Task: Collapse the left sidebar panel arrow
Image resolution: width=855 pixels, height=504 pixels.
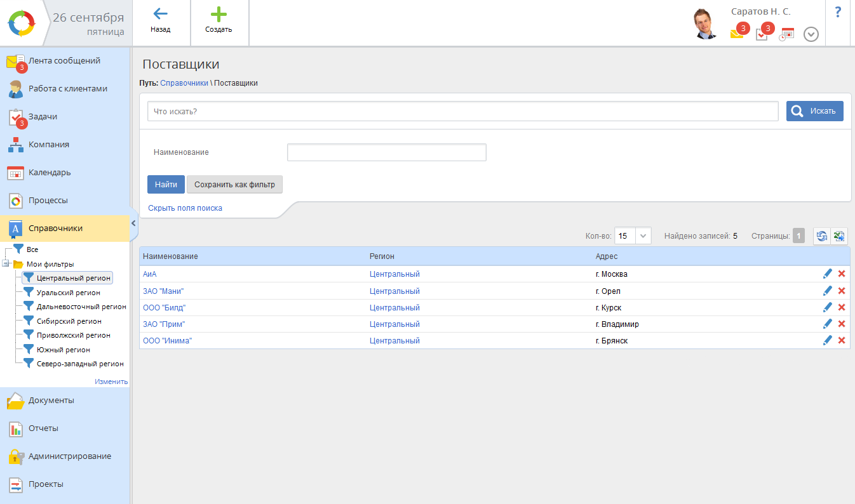Action: pyautogui.click(x=133, y=223)
